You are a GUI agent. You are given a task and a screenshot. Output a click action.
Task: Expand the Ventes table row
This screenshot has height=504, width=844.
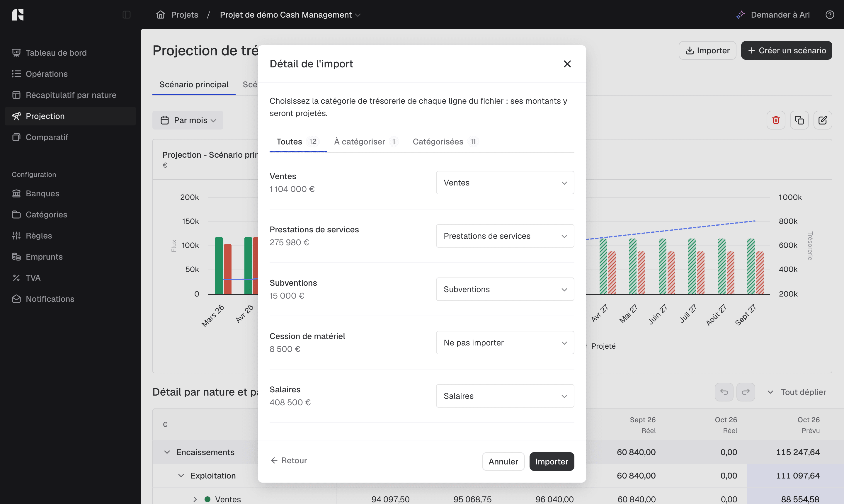(x=195, y=499)
